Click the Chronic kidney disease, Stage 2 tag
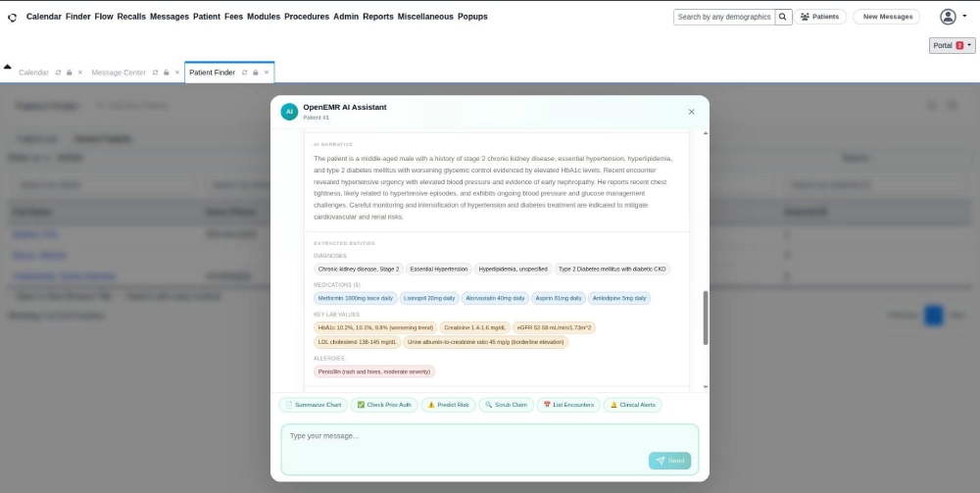 [358, 270]
